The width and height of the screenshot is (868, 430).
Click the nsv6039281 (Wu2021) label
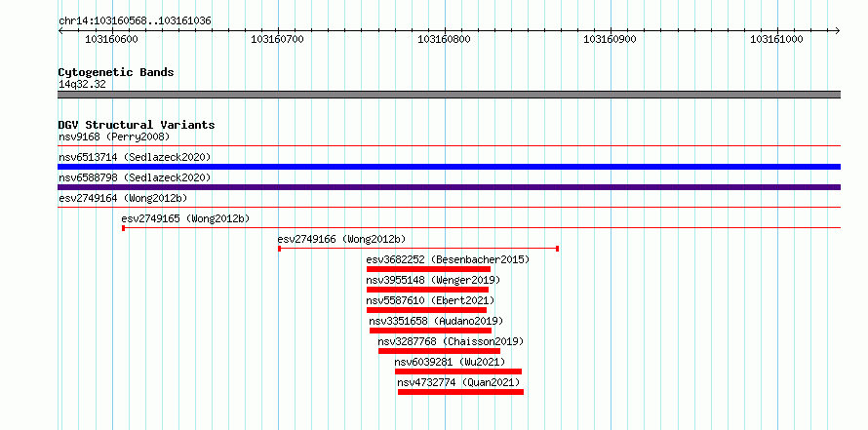pos(450,362)
